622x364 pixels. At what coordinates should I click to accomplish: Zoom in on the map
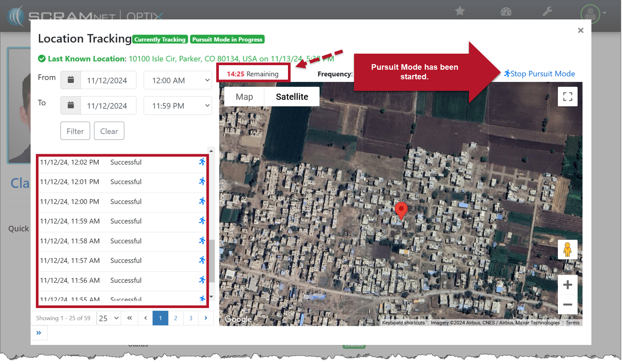(x=567, y=285)
